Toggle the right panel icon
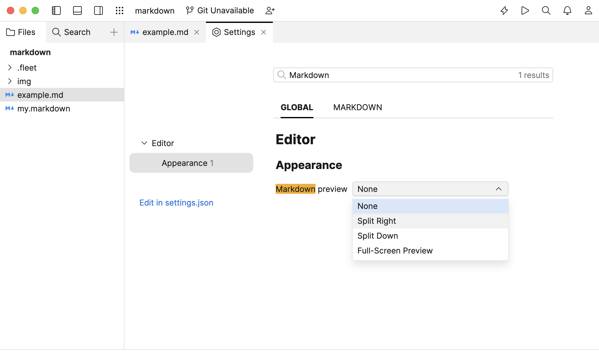The image size is (599, 364). click(x=98, y=10)
